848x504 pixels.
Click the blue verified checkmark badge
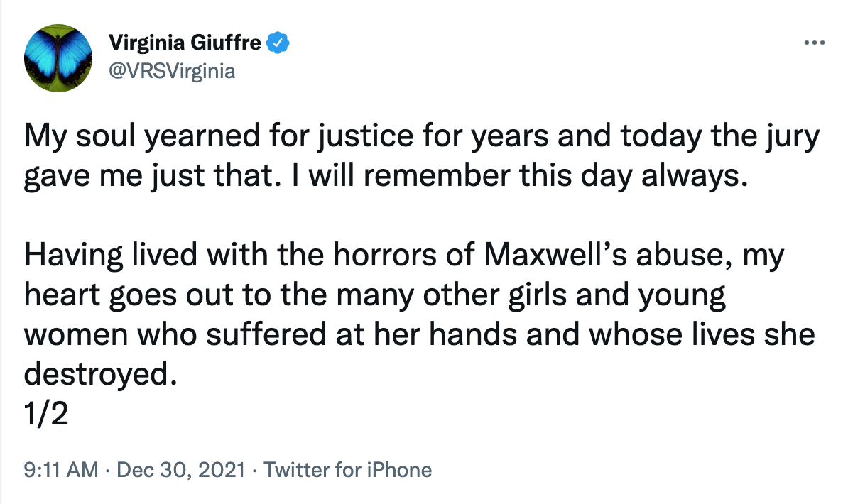278,43
